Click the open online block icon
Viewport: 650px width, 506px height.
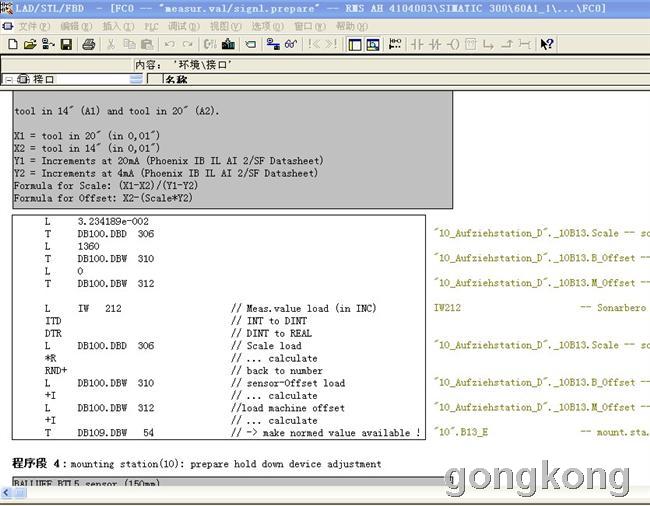click(x=48, y=44)
